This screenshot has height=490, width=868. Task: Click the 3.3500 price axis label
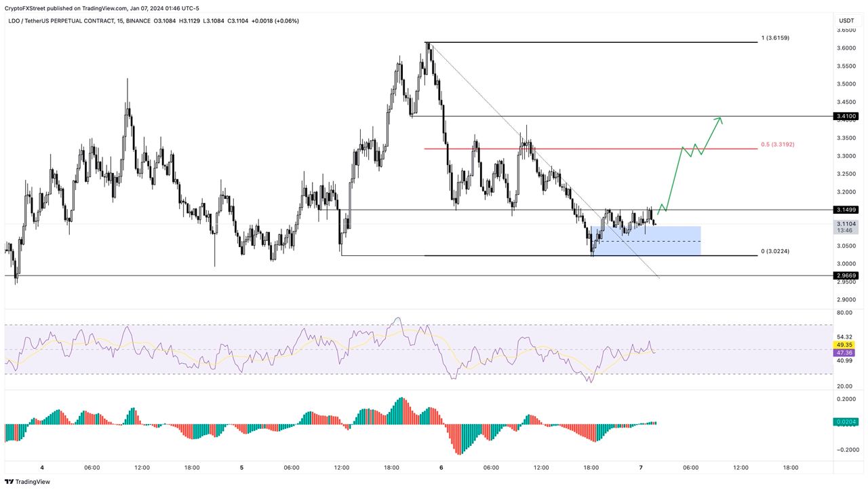(846, 138)
